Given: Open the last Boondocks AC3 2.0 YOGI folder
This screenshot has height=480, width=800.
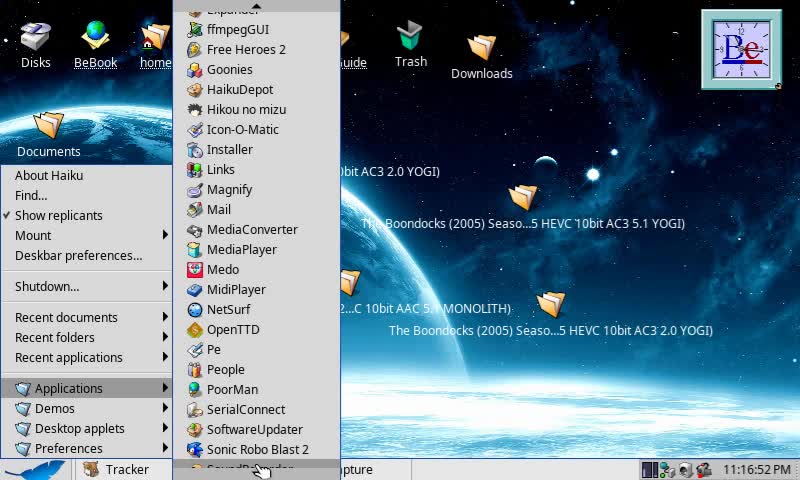Looking at the screenshot, I should [x=551, y=315].
